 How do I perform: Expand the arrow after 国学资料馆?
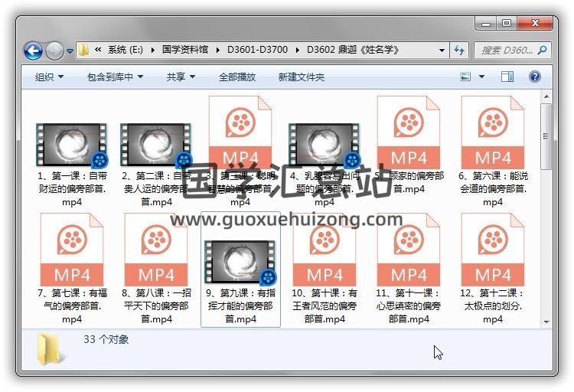(x=218, y=51)
